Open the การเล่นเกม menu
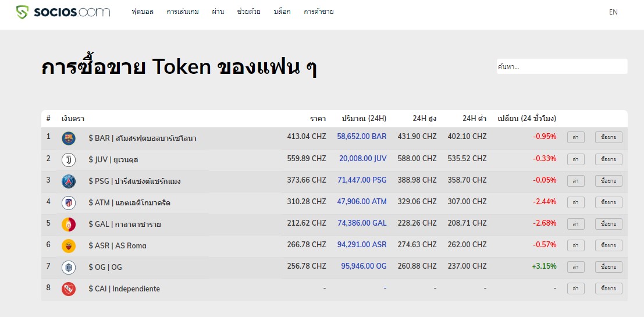The height and width of the screenshot is (317, 644). [183, 12]
